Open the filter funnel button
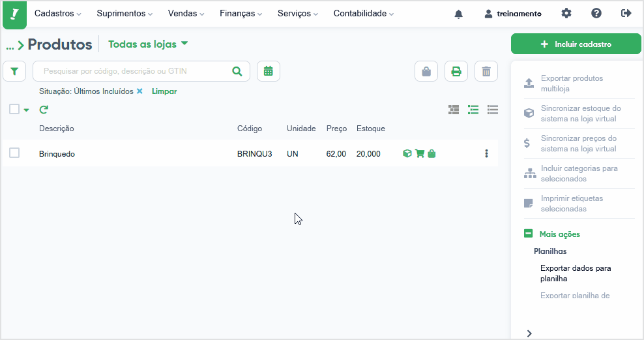Image resolution: width=644 pixels, height=340 pixels. 14,71
